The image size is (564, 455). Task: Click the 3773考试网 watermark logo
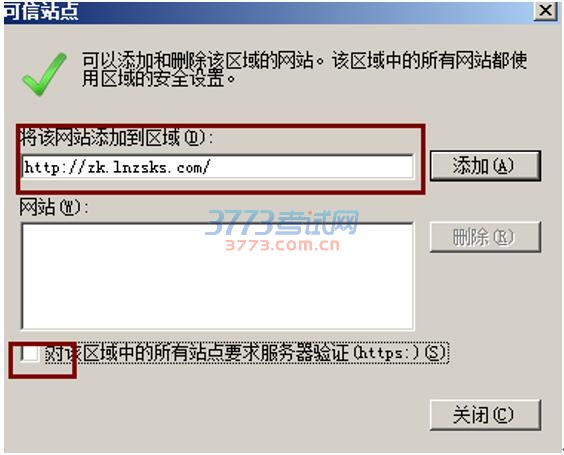pyautogui.click(x=282, y=223)
